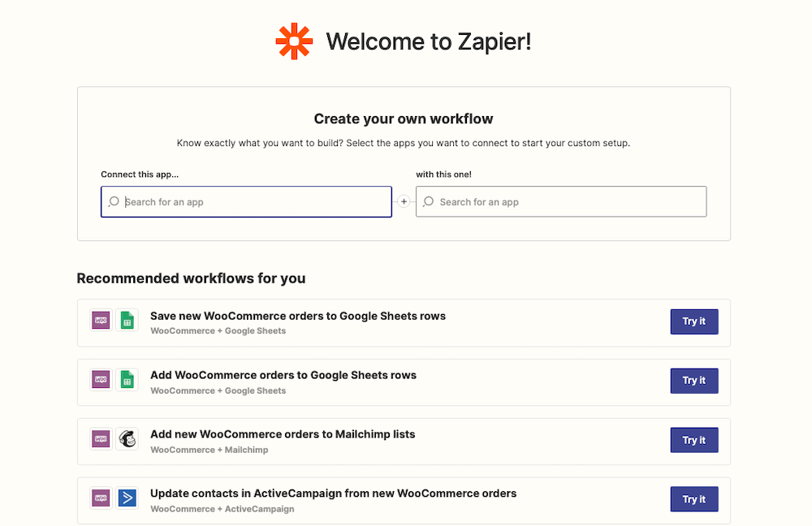812x526 pixels.
Task: Click the Add new WooCommerce orders to Mailchimp title
Action: tap(283, 434)
